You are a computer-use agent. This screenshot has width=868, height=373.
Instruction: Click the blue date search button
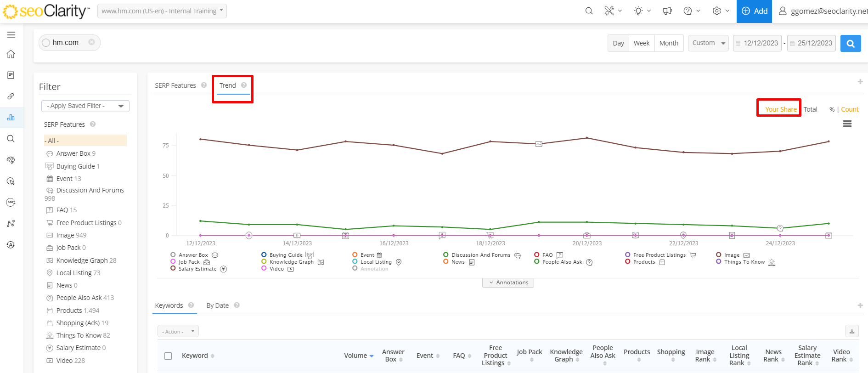point(851,44)
